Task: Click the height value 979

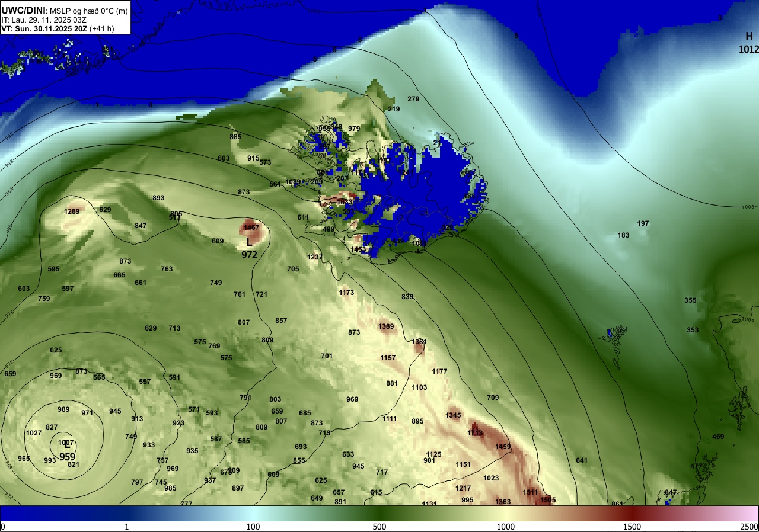Action: pyautogui.click(x=354, y=129)
